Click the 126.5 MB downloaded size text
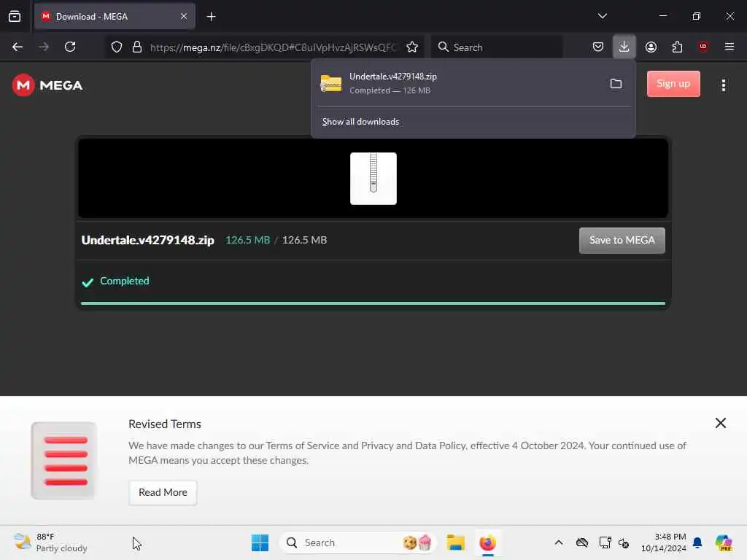This screenshot has width=747, height=560. tap(248, 240)
